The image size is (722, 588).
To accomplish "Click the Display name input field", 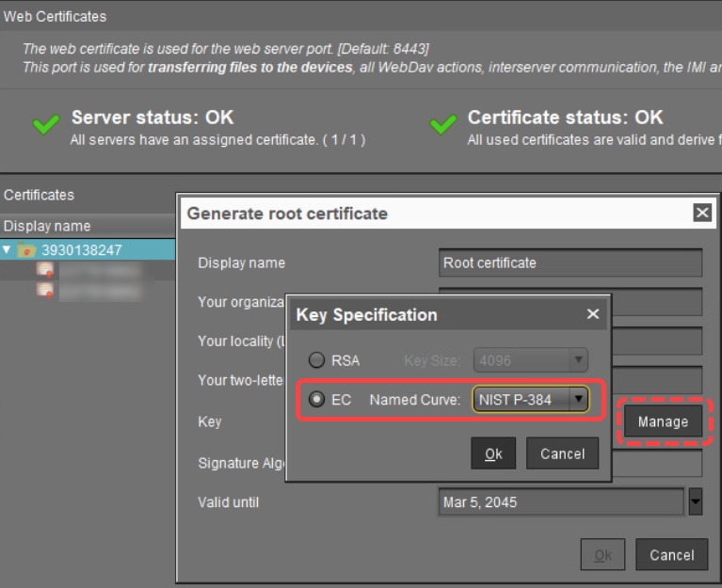I will [570, 263].
